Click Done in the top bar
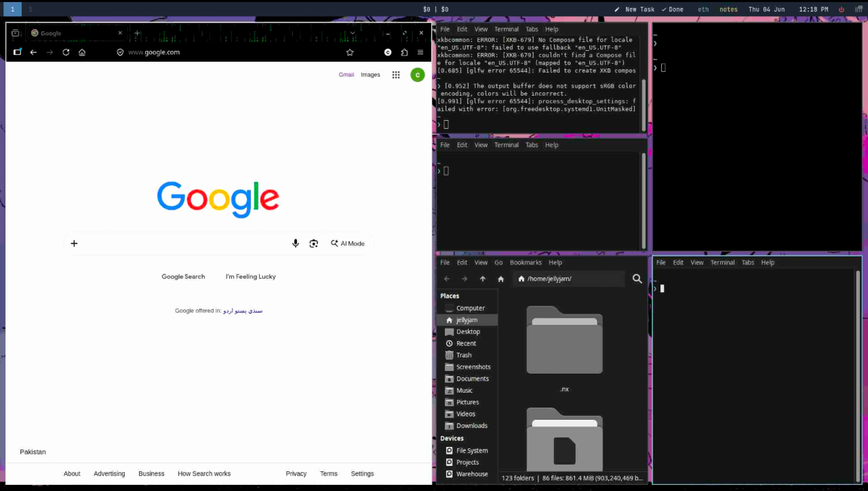 672,9
